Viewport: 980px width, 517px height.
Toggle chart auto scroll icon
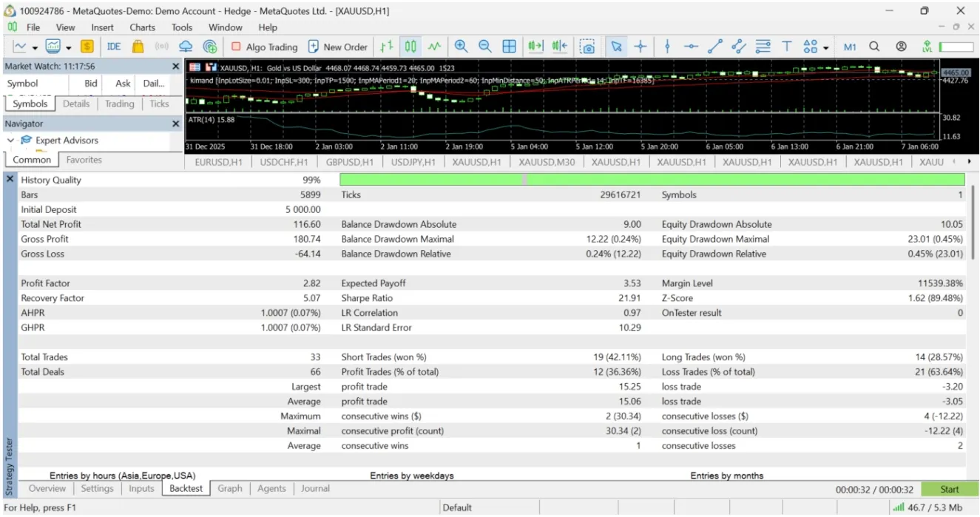[x=535, y=47]
